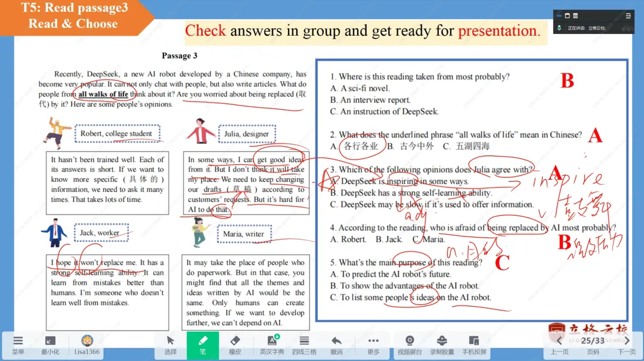Switch meeting widget to single-window view icon
Screen dimensions: 644x361
point(567,15)
